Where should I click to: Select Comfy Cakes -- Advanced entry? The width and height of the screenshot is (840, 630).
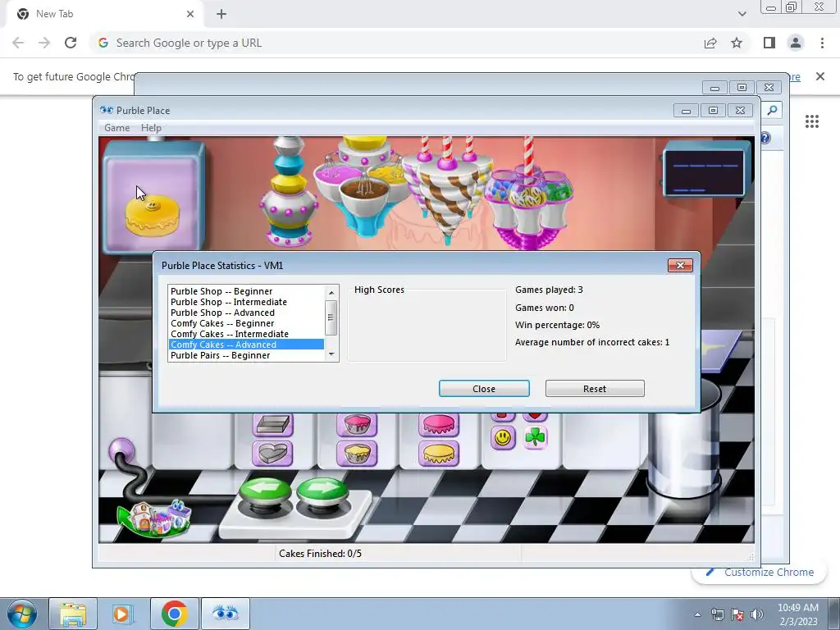tap(246, 345)
